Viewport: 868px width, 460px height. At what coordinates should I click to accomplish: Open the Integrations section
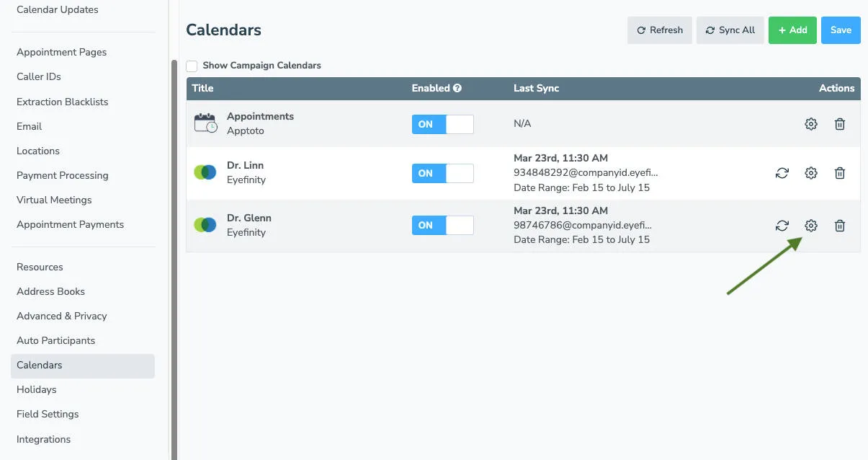point(43,439)
